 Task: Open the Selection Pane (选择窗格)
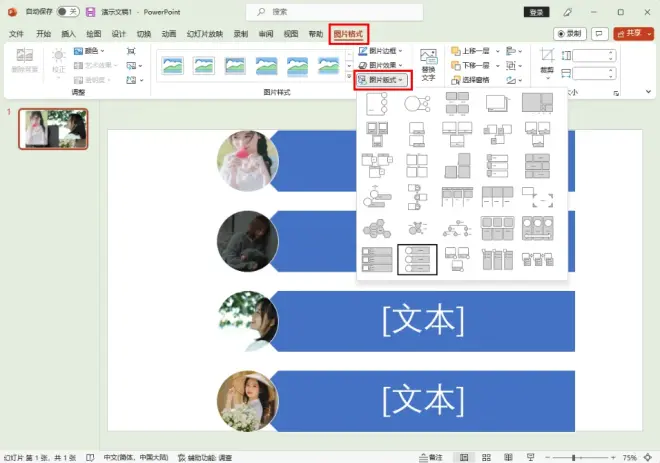pyautogui.click(x=470, y=80)
